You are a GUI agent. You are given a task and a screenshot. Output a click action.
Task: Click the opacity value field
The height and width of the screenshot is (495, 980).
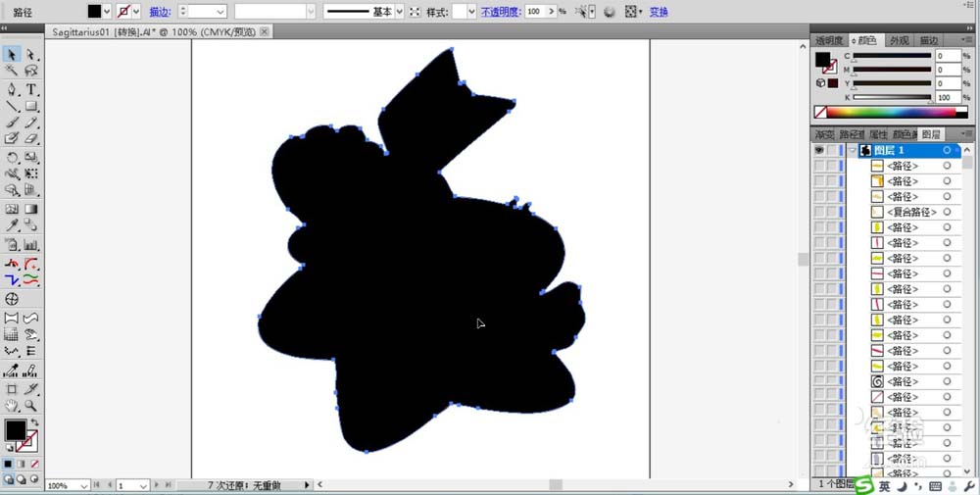pyautogui.click(x=535, y=11)
